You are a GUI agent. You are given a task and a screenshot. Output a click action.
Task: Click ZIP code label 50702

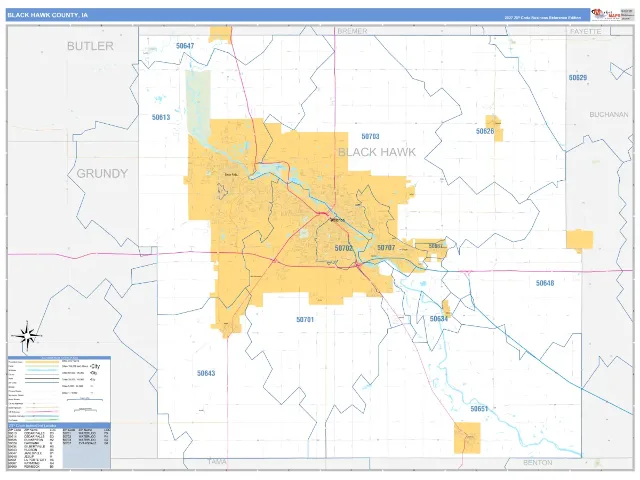pos(343,248)
